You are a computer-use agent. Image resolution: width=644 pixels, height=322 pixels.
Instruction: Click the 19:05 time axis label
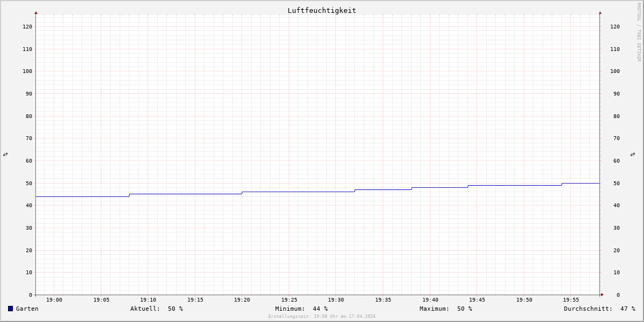(x=101, y=300)
